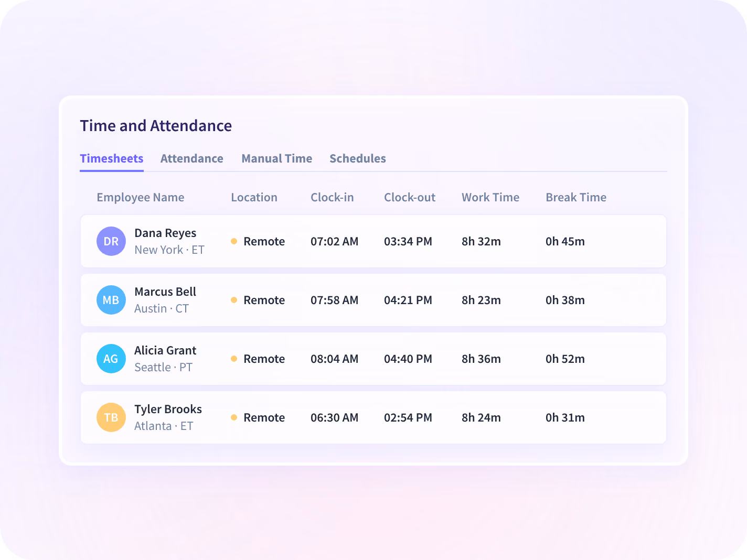Click Tyler Brooks' TB avatar icon

point(111,417)
